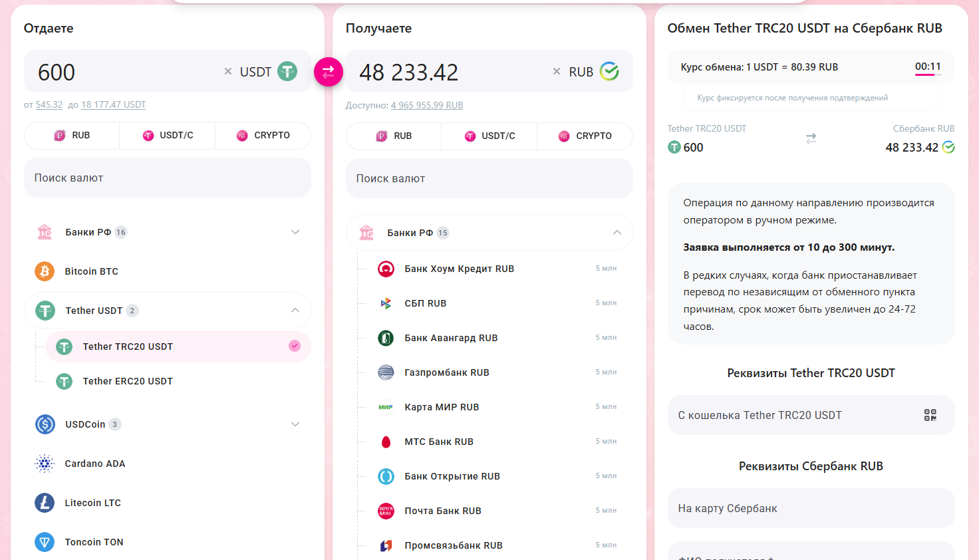Focus the Поиск валют search under Получаете
Viewport: 979px width, 560px height.
pyautogui.click(x=490, y=178)
